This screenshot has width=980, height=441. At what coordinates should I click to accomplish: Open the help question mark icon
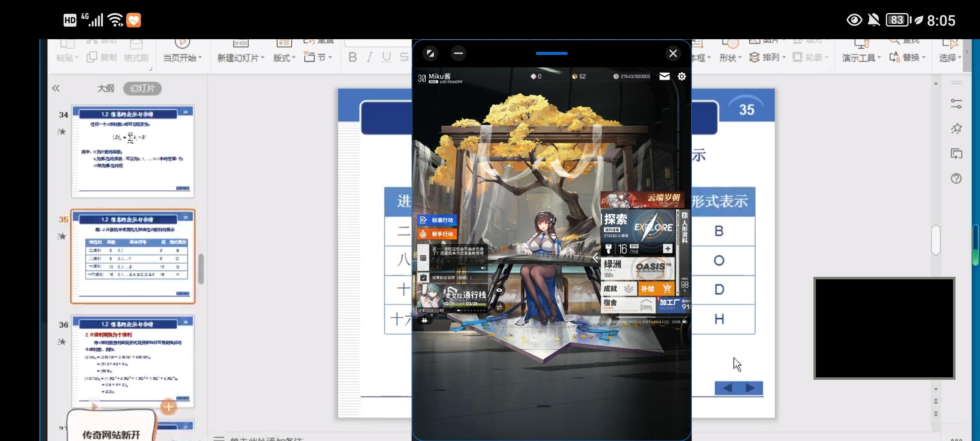click(956, 178)
